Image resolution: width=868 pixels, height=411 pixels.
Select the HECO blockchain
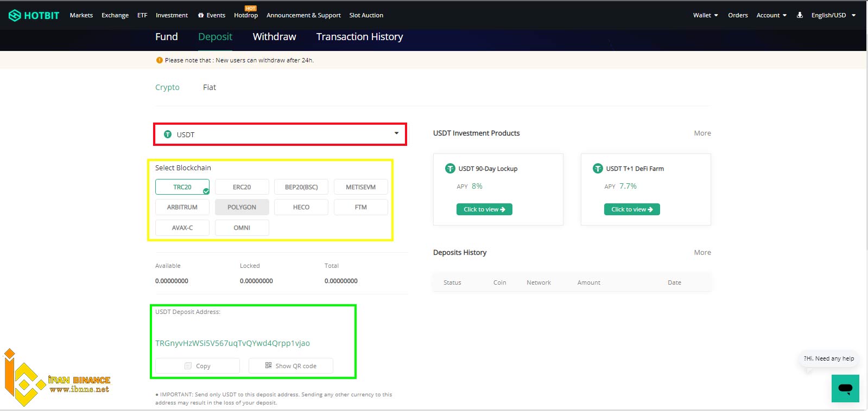click(x=301, y=207)
